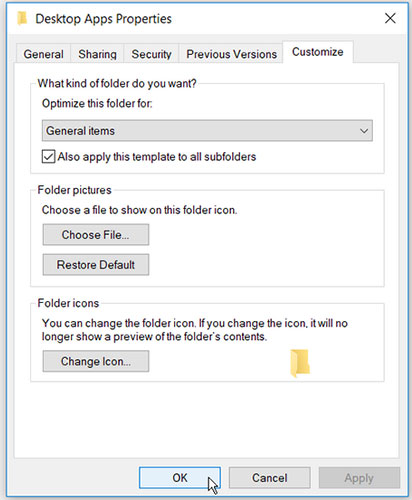
Task: Click the Desktop Apps Properties title text
Action: [103, 19]
